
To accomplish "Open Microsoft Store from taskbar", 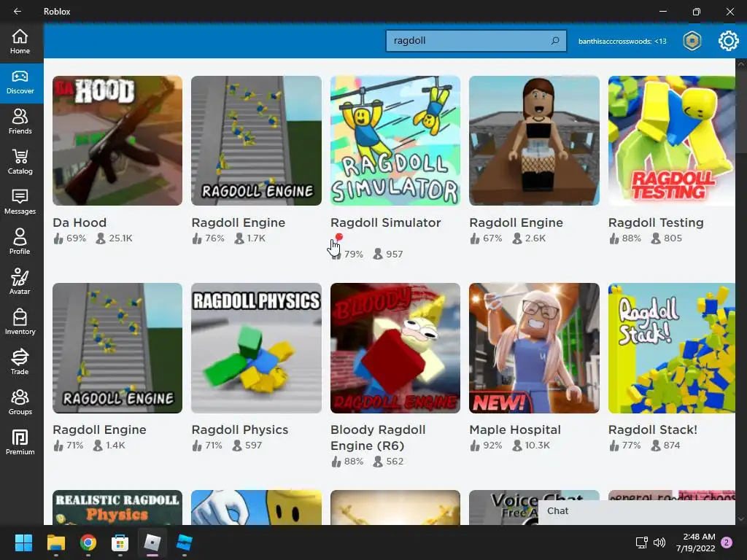I will coord(120,542).
